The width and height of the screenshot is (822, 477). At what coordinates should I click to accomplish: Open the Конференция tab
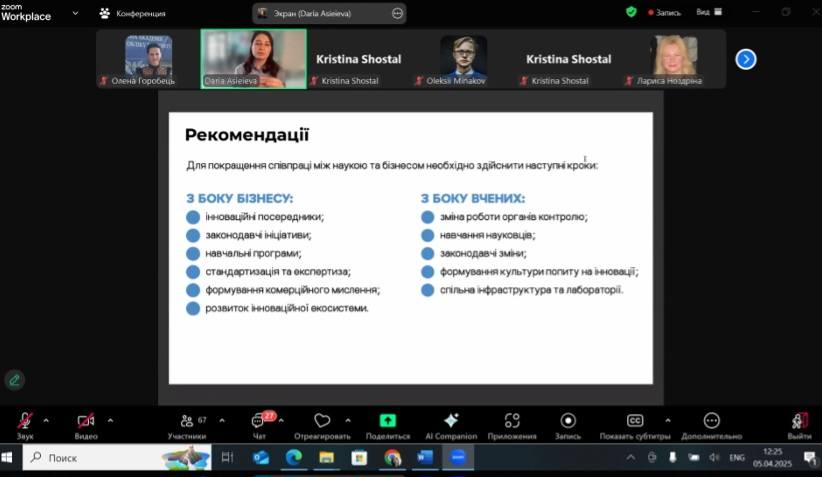(132, 13)
